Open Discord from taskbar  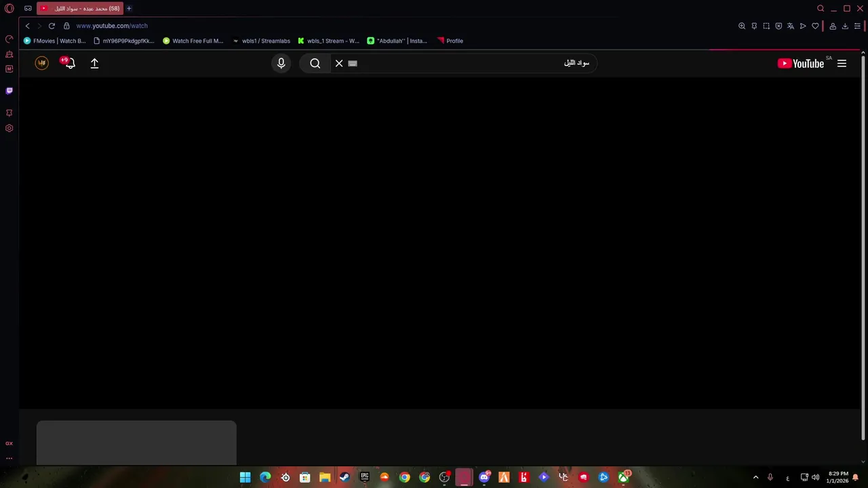[484, 477]
